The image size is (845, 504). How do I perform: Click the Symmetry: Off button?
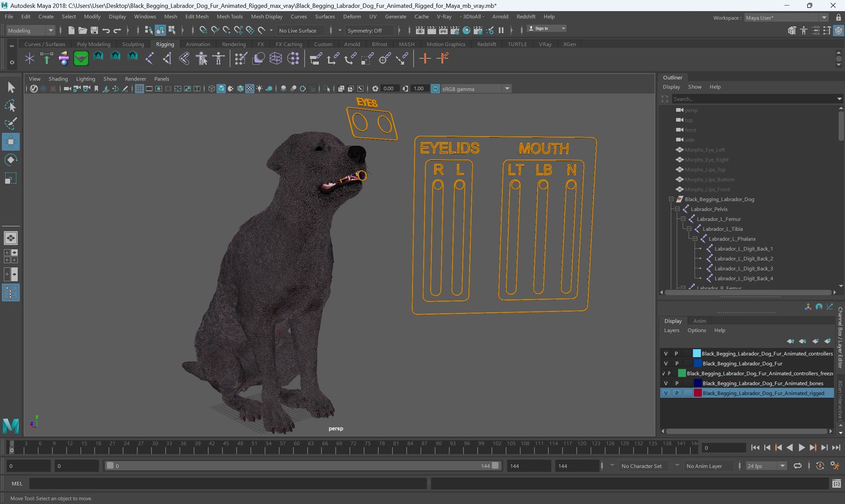369,30
